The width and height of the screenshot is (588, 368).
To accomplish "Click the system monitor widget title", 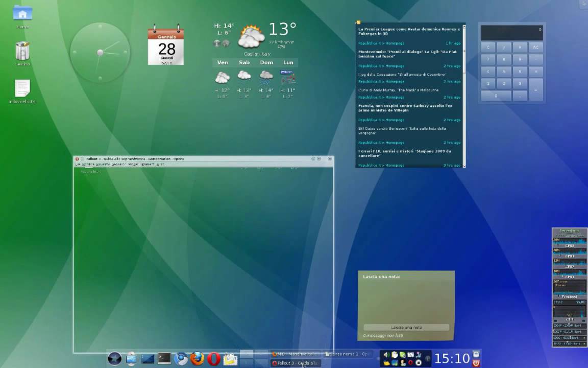I will pyautogui.click(x=569, y=231).
